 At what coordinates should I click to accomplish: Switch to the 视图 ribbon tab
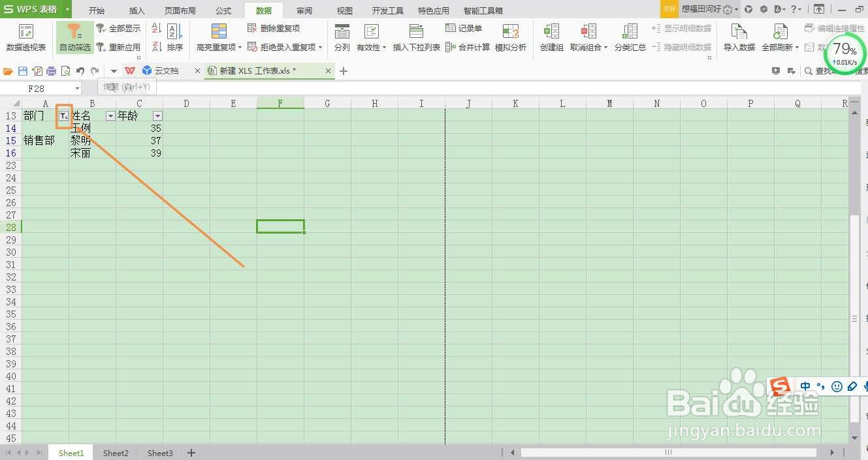(345, 10)
